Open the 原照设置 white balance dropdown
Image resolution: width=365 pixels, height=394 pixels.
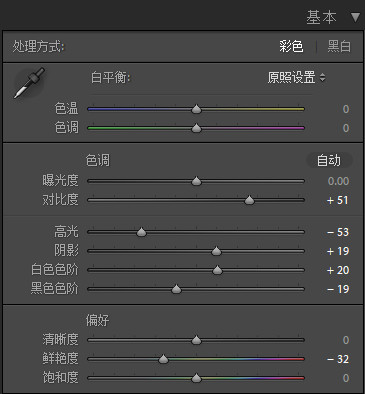[x=296, y=78]
